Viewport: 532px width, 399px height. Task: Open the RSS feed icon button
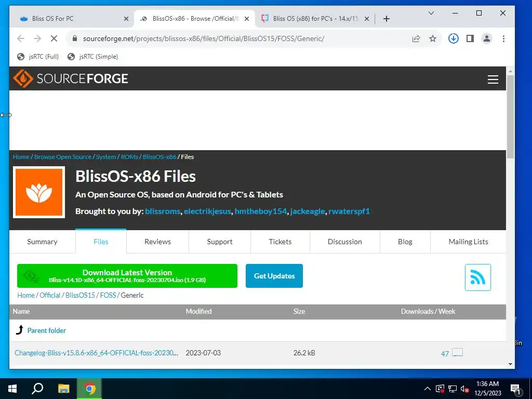[x=478, y=277]
